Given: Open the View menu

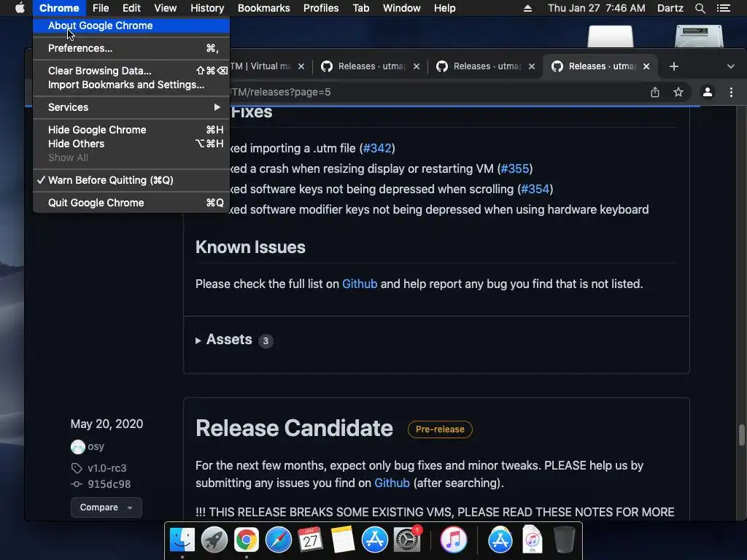Looking at the screenshot, I should pos(166,8).
